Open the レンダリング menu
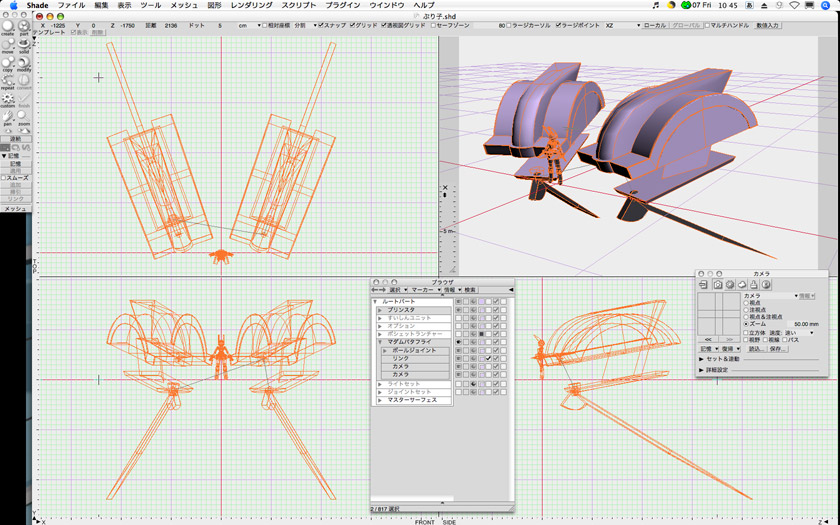The image size is (840, 525). coord(251,6)
